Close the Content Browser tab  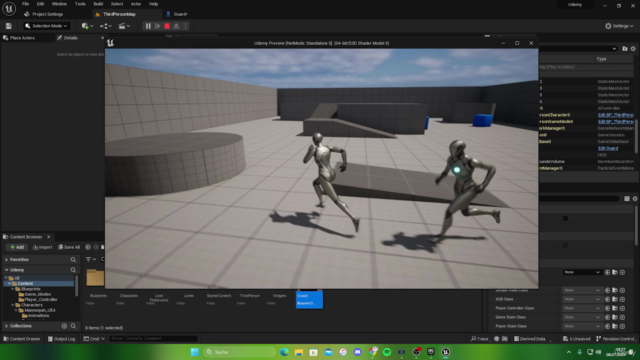49,237
